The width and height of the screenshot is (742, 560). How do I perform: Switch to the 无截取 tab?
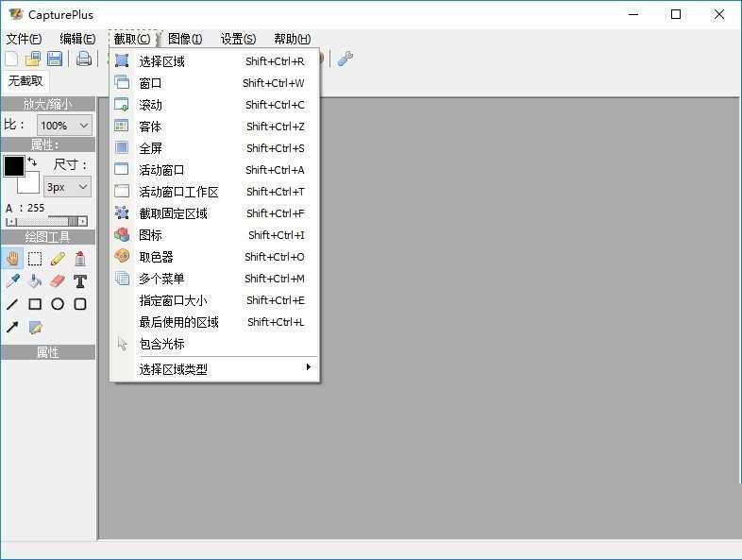[x=25, y=81]
